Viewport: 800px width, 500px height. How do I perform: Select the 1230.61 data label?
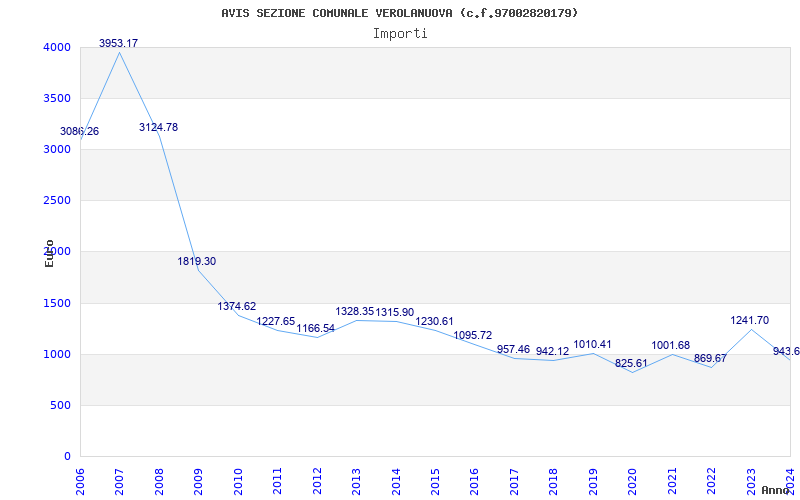(x=434, y=321)
